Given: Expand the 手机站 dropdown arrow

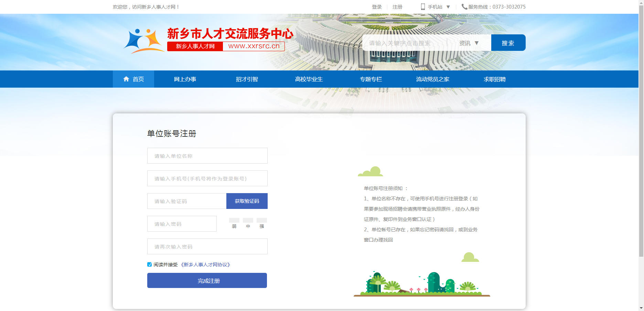Looking at the screenshot, I should pos(448,7).
